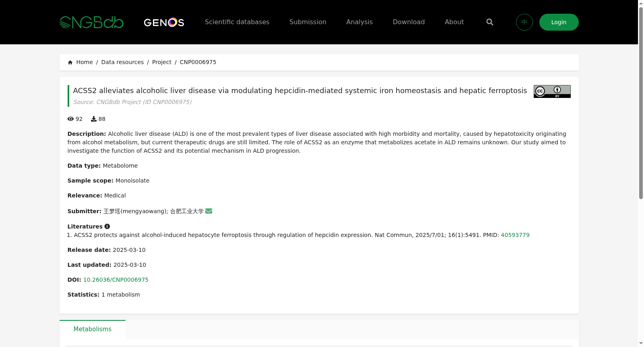
Task: Click the eye views icon
Action: tap(71, 119)
